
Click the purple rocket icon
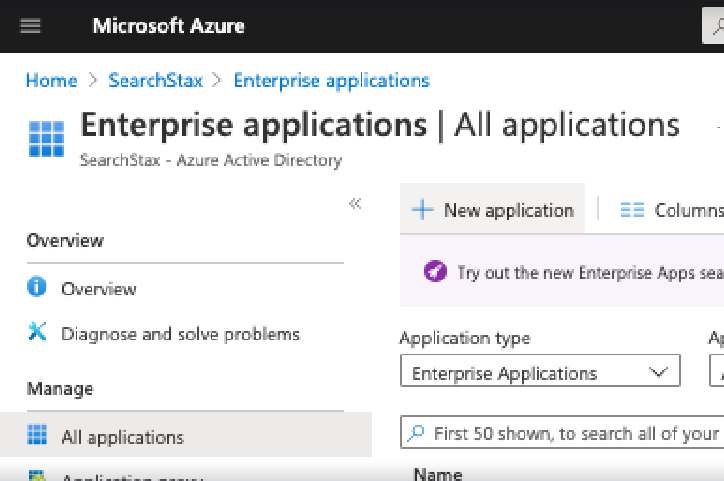[435, 271]
